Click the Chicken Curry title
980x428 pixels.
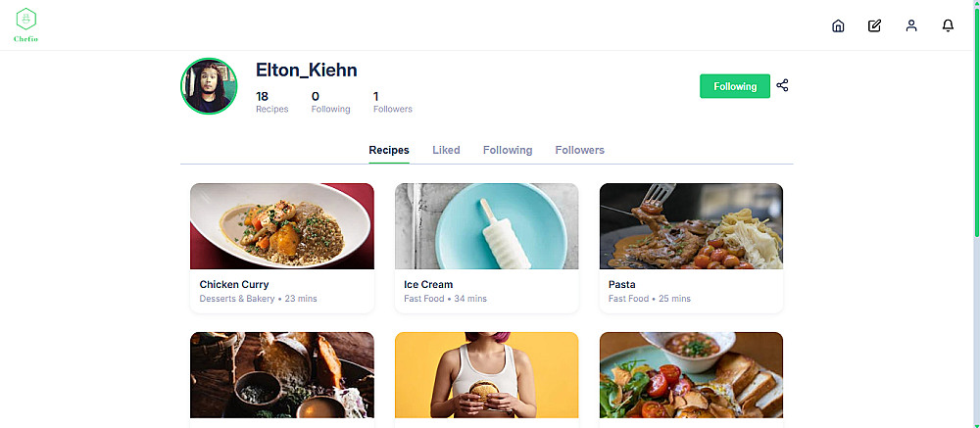click(234, 285)
